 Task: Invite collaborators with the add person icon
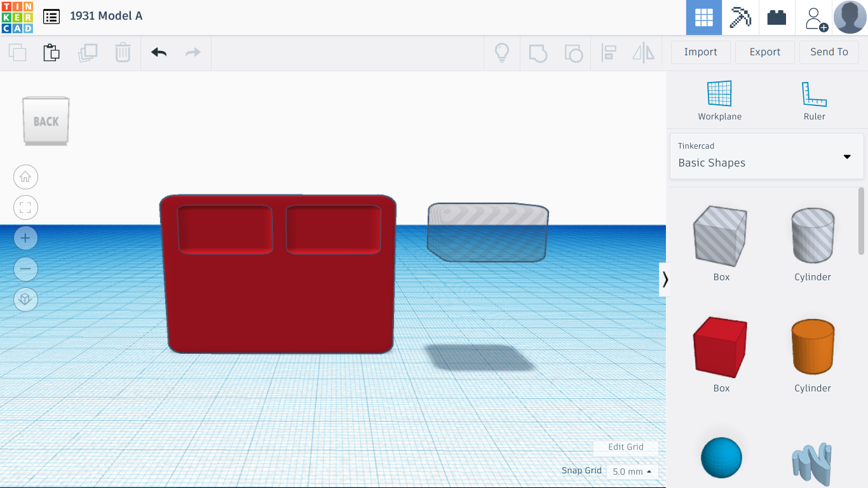pyautogui.click(x=814, y=17)
